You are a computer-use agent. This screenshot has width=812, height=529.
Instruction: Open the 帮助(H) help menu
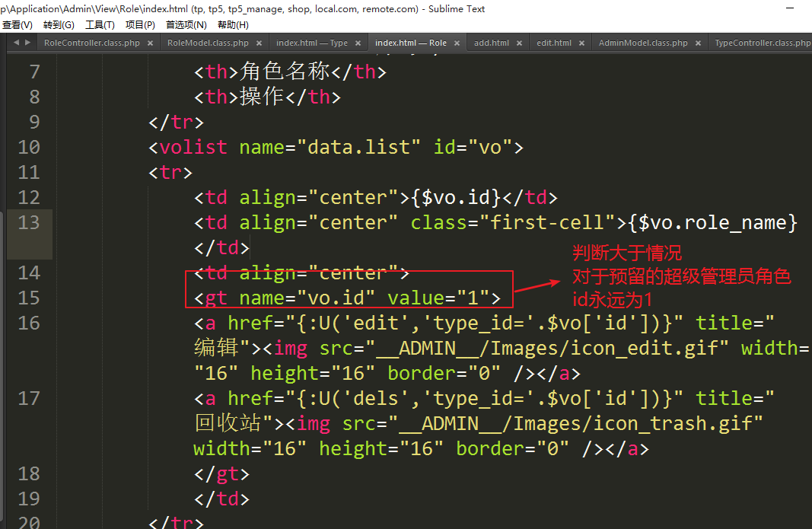233,25
